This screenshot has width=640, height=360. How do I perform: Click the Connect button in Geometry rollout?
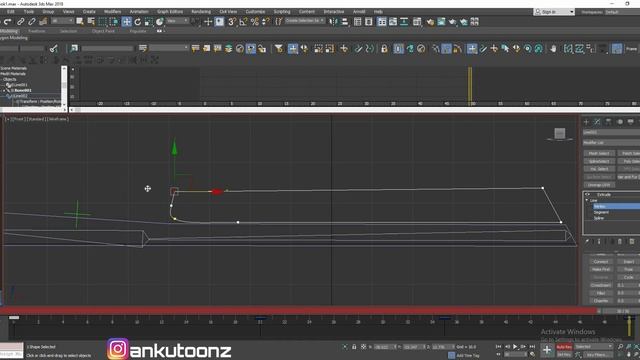600,262
